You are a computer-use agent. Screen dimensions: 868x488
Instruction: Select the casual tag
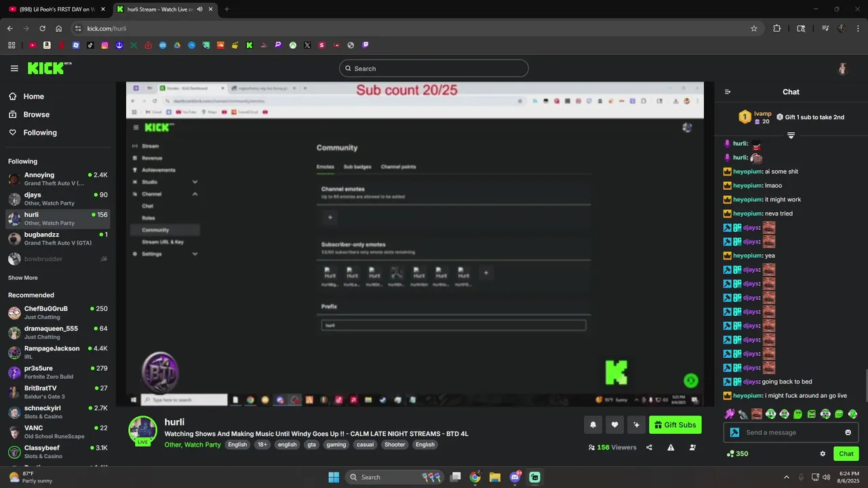click(365, 445)
